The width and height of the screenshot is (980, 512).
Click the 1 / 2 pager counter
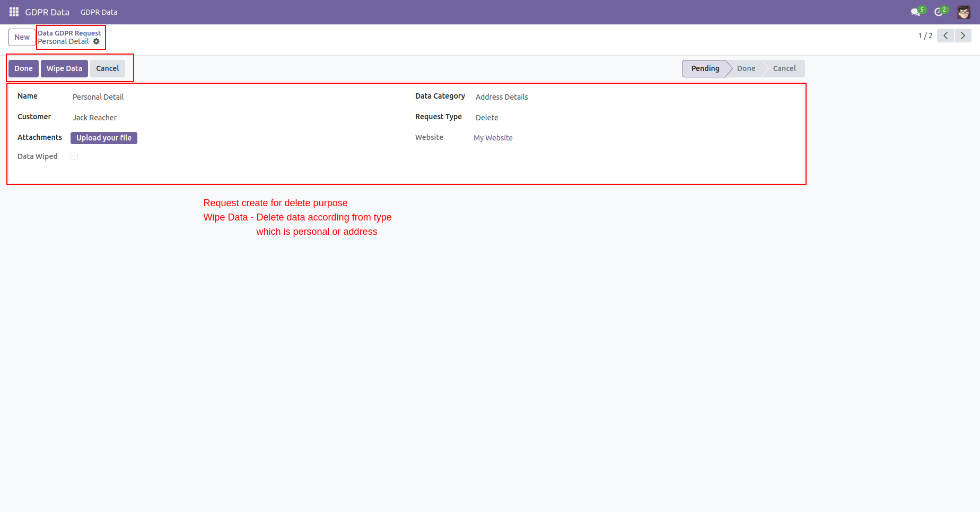[925, 36]
